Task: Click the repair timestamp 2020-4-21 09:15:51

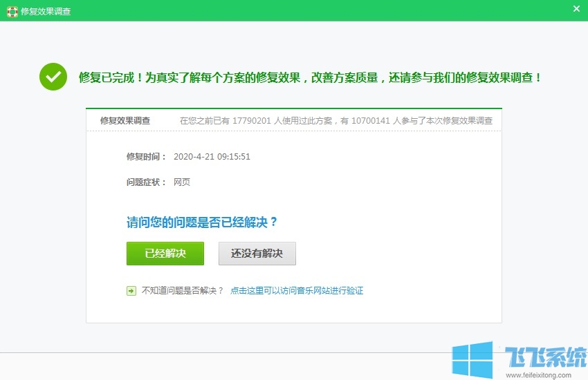Action: 212,157
